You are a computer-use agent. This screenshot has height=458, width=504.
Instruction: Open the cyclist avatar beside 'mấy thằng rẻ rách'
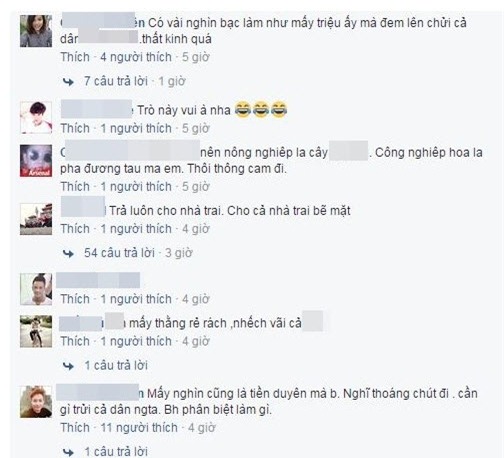click(x=36, y=331)
